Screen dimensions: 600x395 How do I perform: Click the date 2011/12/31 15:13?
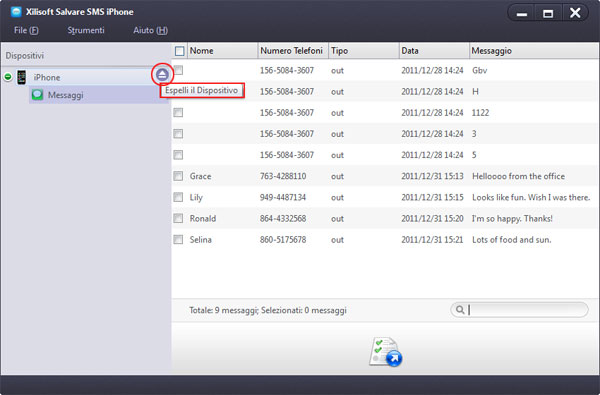[x=432, y=176]
